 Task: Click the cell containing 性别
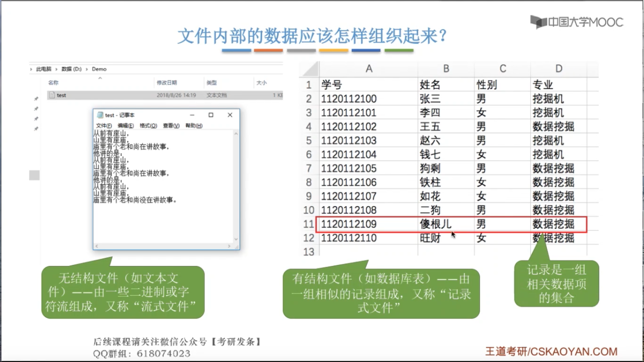pos(502,85)
